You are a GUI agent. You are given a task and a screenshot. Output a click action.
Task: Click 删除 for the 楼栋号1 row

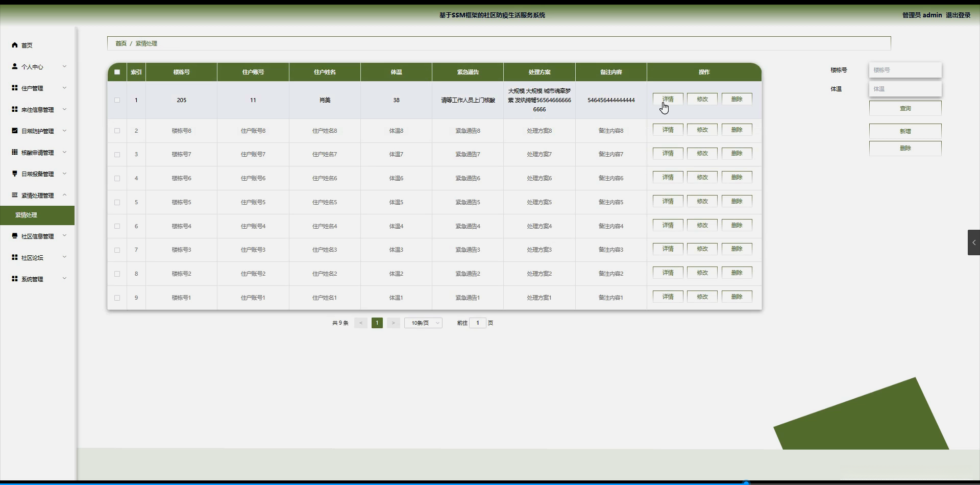737,297
